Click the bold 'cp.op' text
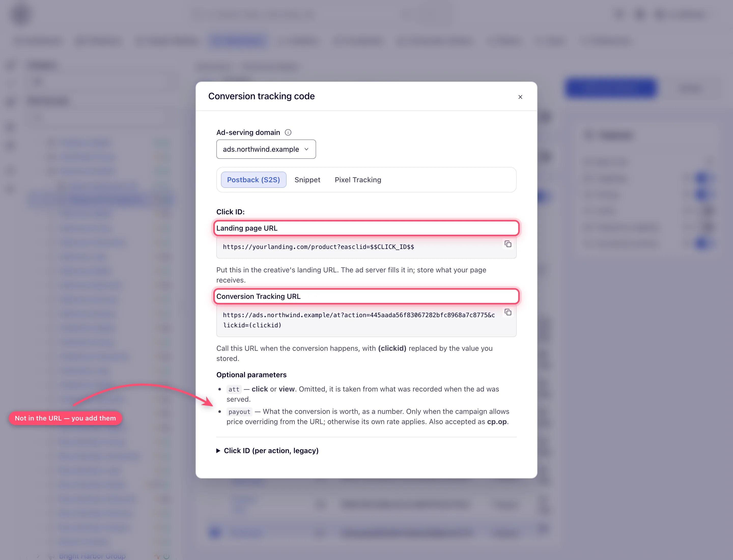Screen dimensions: 733x560 tap(497, 422)
